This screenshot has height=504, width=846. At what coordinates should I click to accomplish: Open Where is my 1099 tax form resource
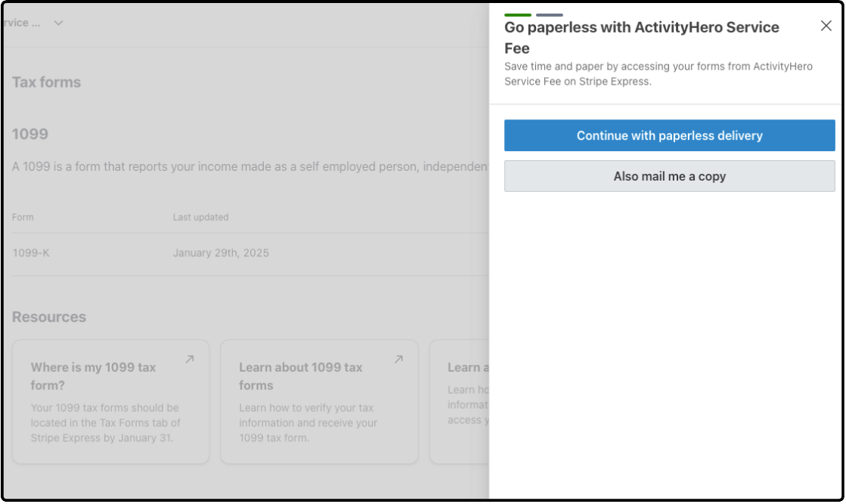click(110, 401)
